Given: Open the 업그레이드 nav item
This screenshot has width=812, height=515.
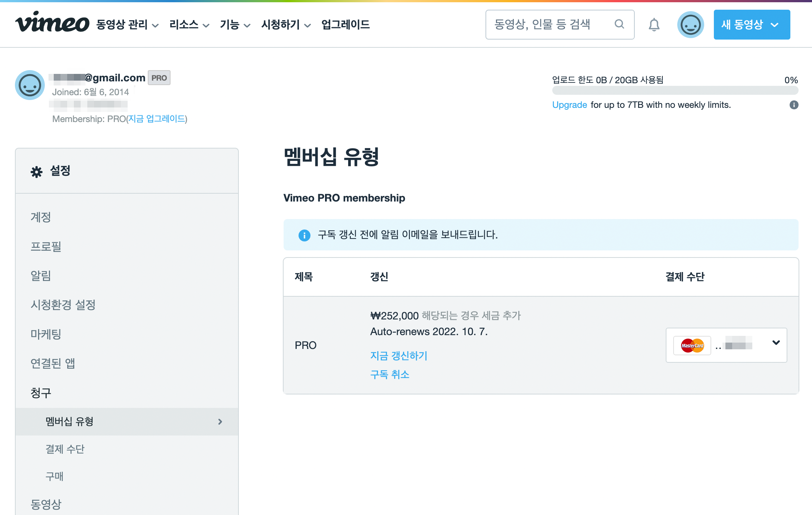Looking at the screenshot, I should [x=346, y=25].
